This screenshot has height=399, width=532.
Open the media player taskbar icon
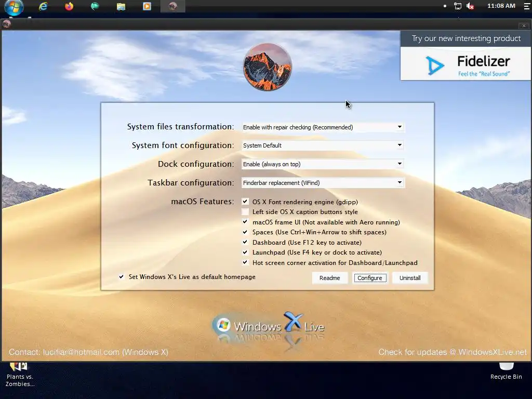click(x=147, y=6)
